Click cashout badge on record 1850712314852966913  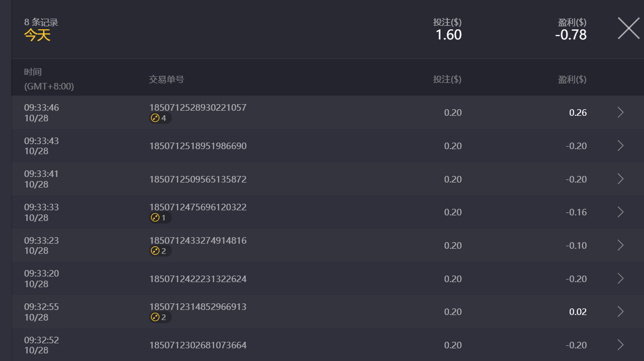[160, 317]
